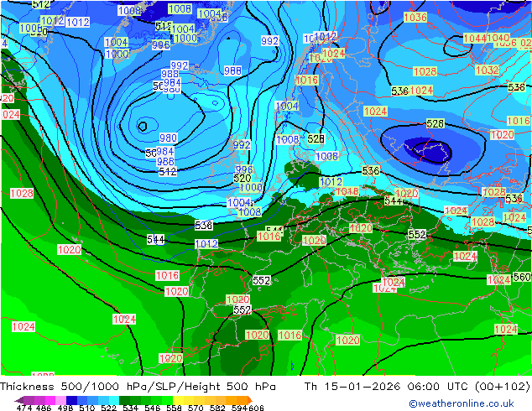The image size is (532, 411).
Task: Click the legend value '582'
Action: point(217,408)
